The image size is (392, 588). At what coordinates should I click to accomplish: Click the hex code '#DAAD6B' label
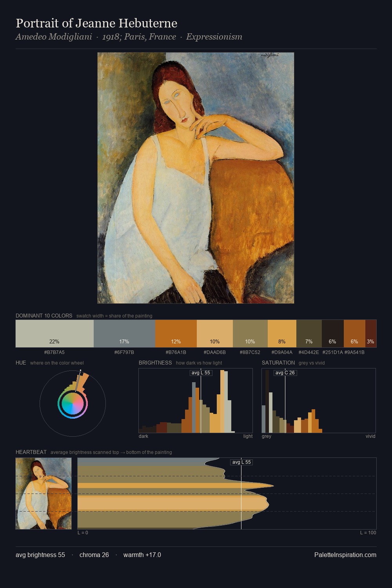[215, 352]
